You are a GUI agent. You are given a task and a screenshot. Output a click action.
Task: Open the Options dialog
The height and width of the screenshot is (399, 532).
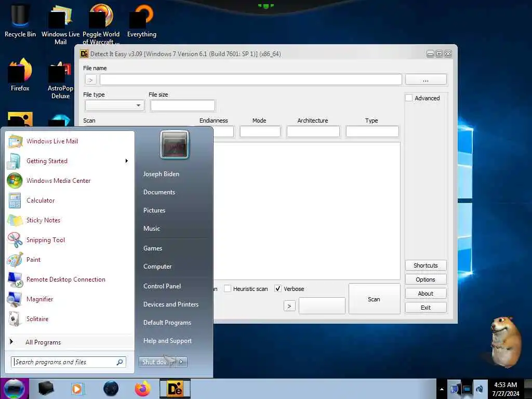pos(426,280)
